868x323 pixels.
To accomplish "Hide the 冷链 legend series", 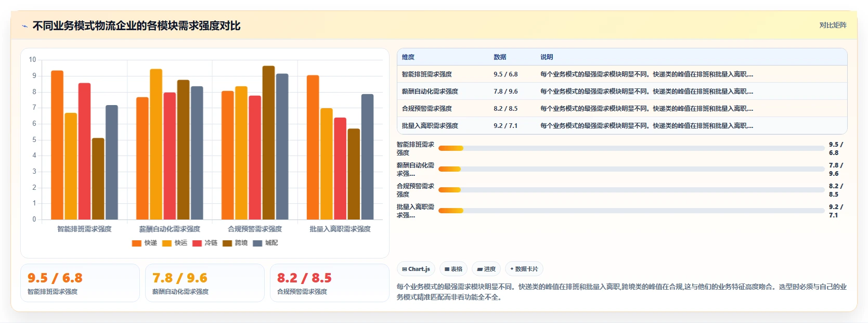I will [x=205, y=243].
